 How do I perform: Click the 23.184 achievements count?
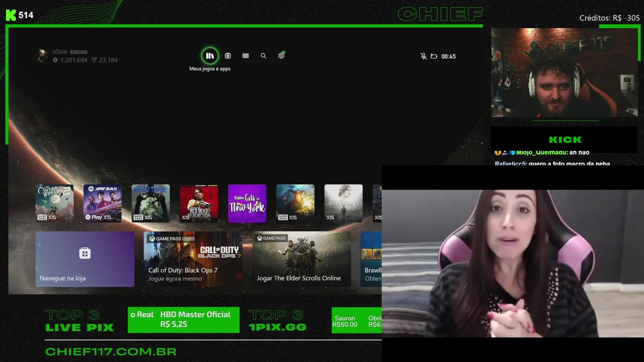click(x=108, y=60)
